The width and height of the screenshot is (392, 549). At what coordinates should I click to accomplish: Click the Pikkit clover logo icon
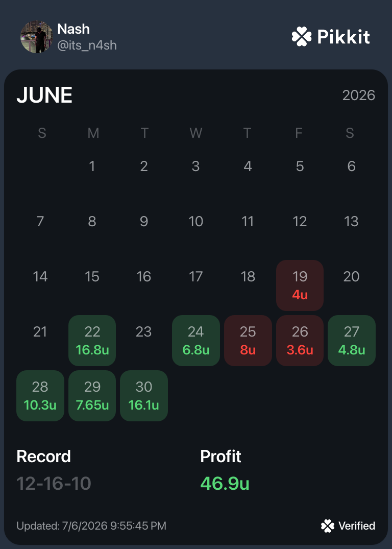click(x=301, y=37)
